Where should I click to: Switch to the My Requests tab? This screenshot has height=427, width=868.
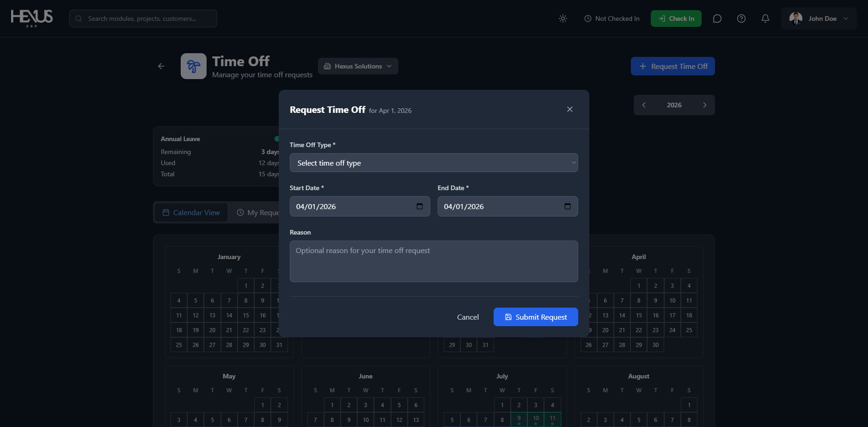pos(258,213)
